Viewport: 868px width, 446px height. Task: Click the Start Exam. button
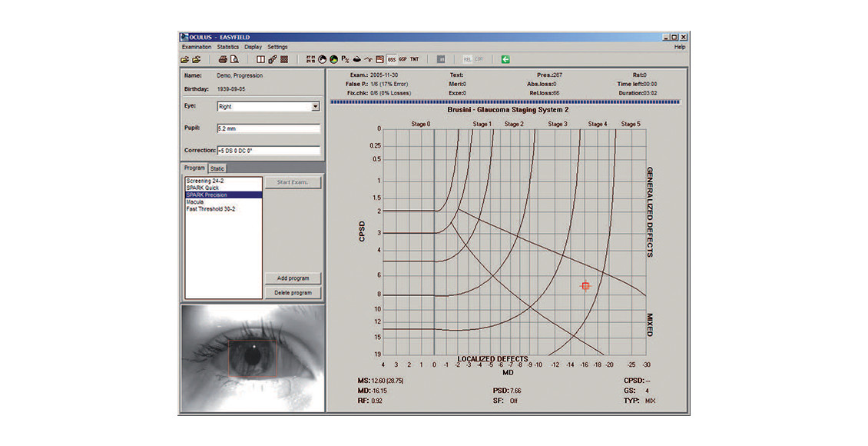pos(293,182)
